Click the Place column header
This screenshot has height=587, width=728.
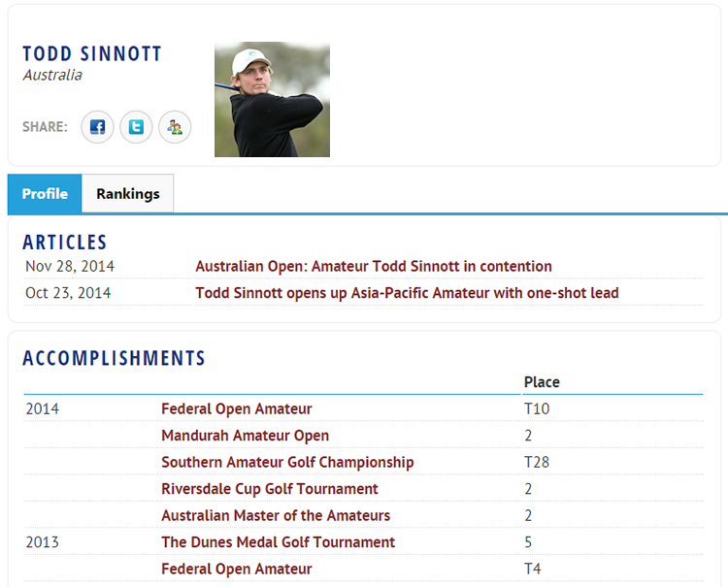(542, 382)
